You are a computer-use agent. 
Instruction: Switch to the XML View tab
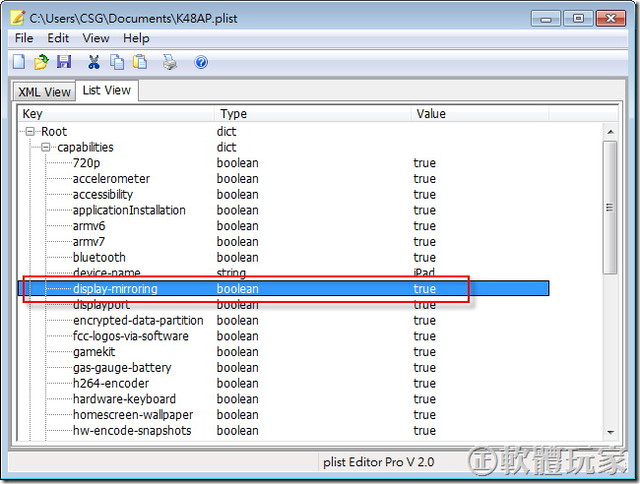click(x=44, y=92)
